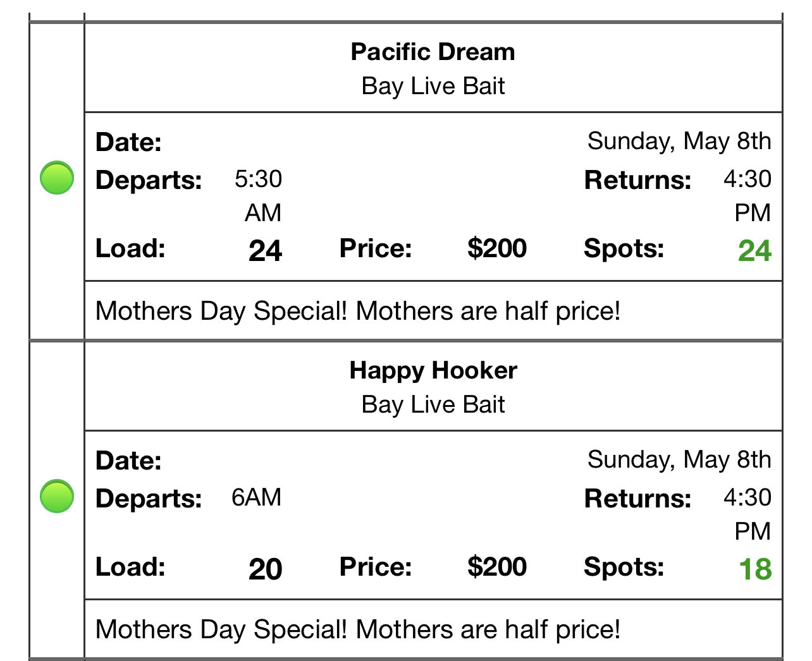The image size is (812, 661).
Task: Select Bay Live Bait under Pacific Dream
Action: tap(433, 86)
